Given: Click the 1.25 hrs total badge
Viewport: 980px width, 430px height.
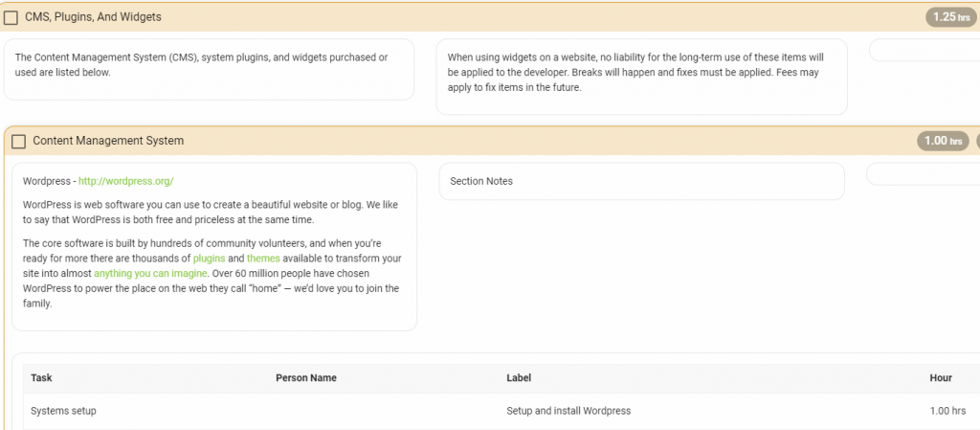Looking at the screenshot, I should point(950,17).
